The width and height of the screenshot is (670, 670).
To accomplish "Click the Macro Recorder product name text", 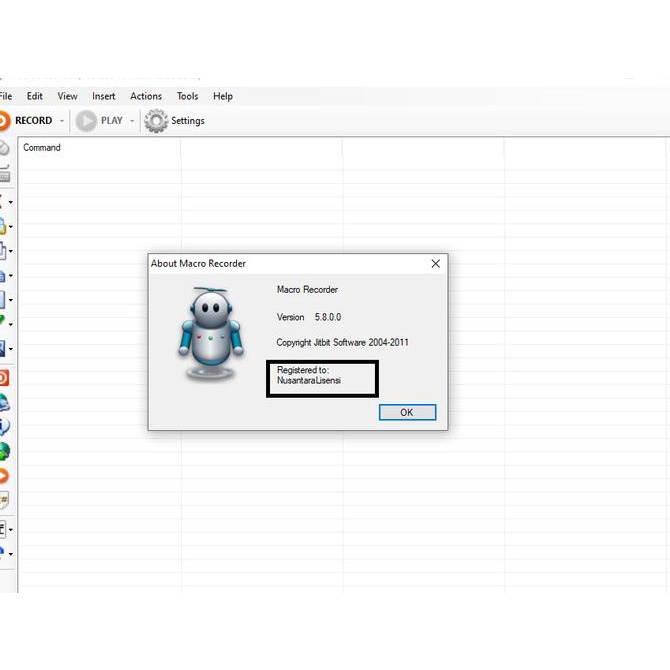I will click(307, 290).
